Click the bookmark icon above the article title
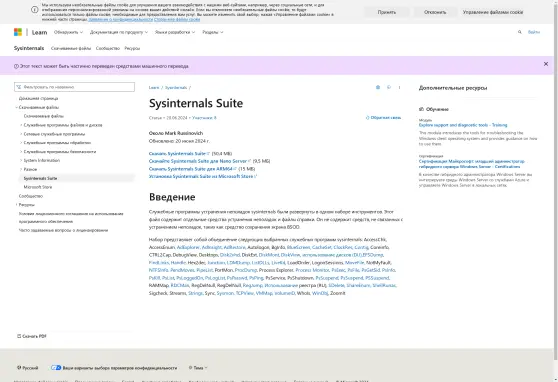Viewport: 558px width, 382px height. [378, 87]
